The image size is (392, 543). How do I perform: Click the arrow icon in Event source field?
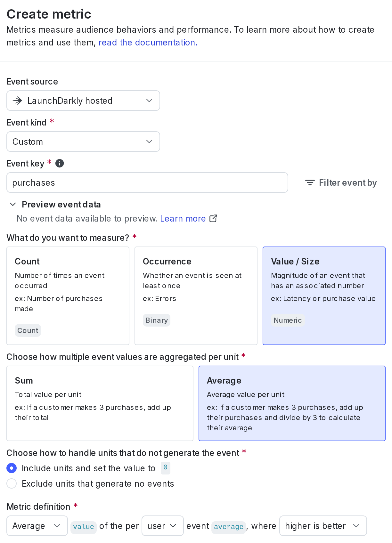click(x=17, y=101)
